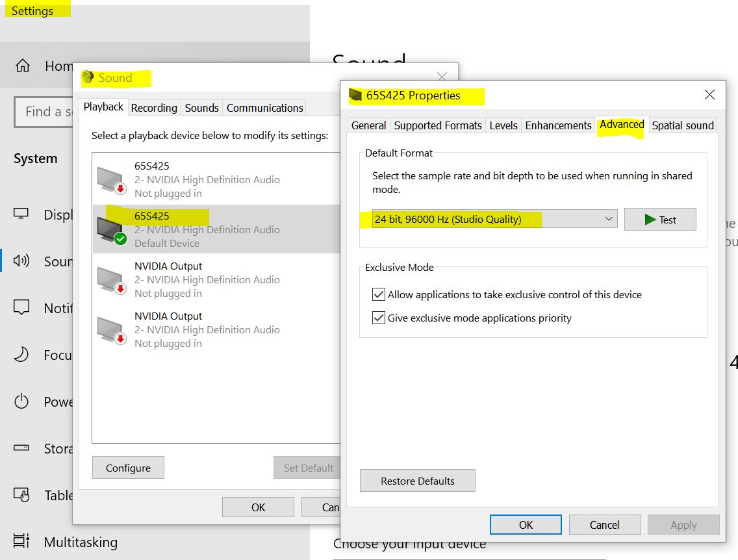This screenshot has height=560, width=738.
Task: Click the default 65S425 device icon with checkmark
Action: 111,231
